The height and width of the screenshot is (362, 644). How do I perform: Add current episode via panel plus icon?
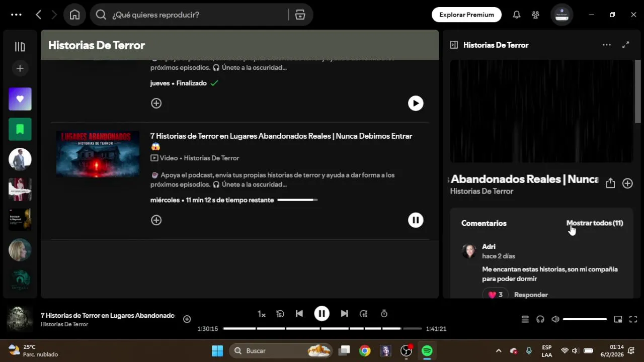tap(627, 183)
